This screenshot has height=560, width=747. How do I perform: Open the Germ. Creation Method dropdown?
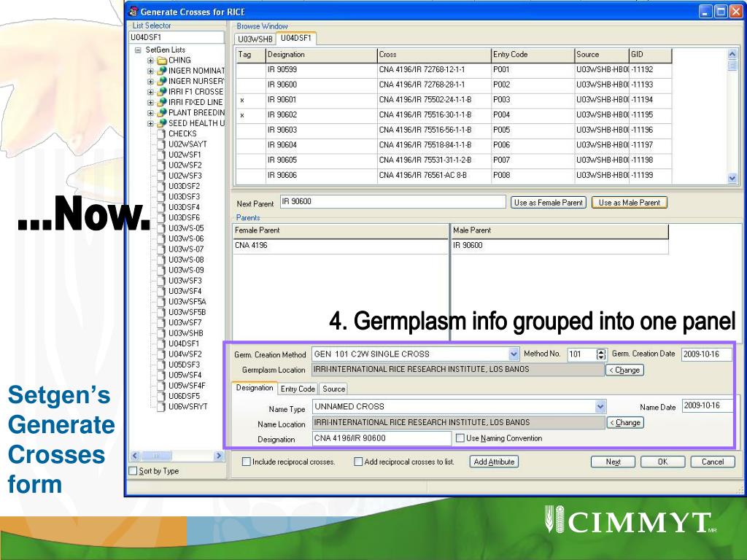pyautogui.click(x=513, y=354)
